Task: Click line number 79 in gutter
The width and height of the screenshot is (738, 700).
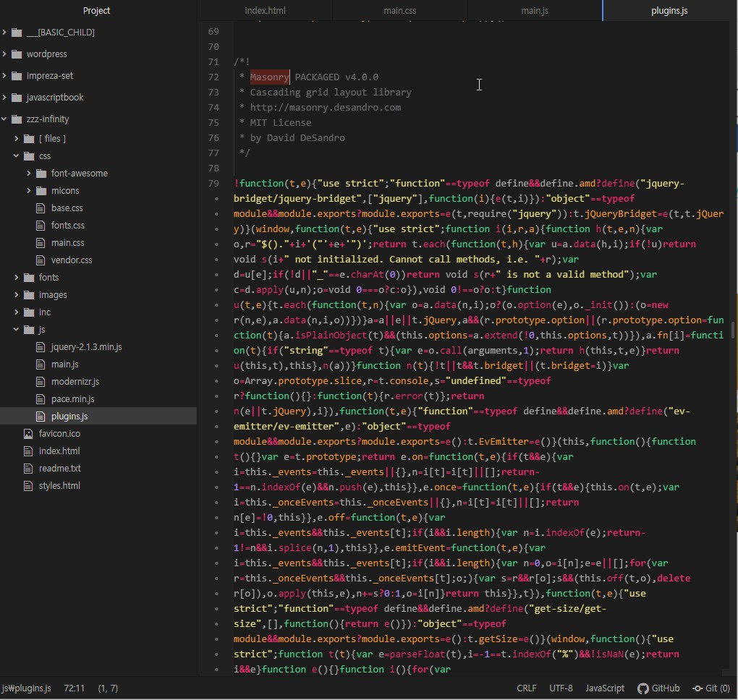Action: pos(213,184)
